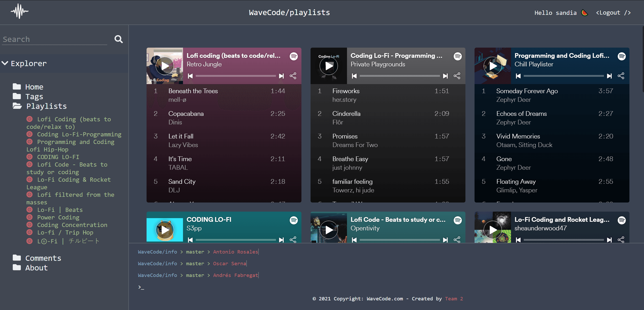Seek in Retro Jungle progress bar
This screenshot has height=310, width=644.
(x=236, y=76)
